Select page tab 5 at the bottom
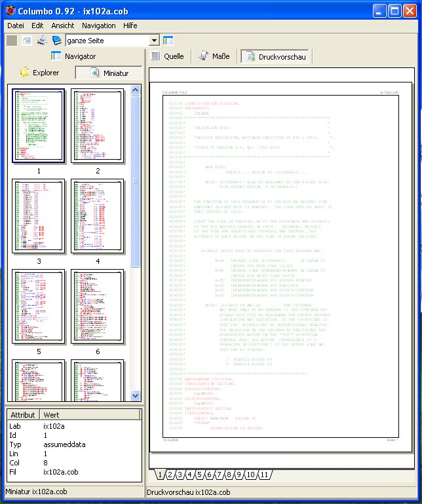 pos(199,475)
